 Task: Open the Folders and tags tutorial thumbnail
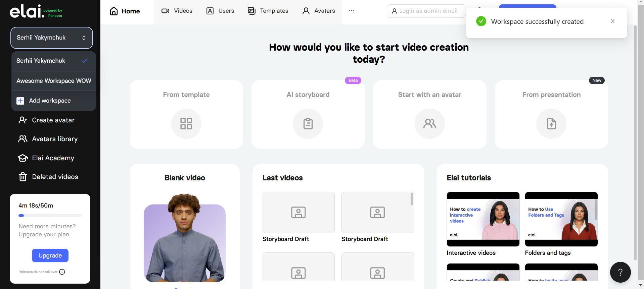click(x=561, y=219)
